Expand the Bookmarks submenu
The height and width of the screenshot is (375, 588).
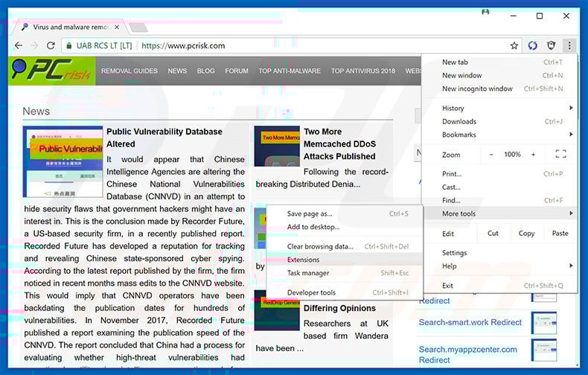pyautogui.click(x=499, y=135)
